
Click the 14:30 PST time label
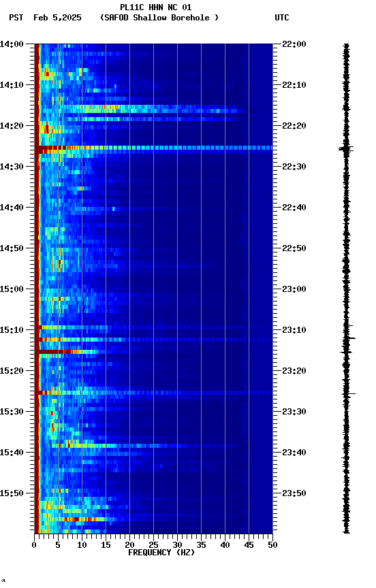pos(12,167)
